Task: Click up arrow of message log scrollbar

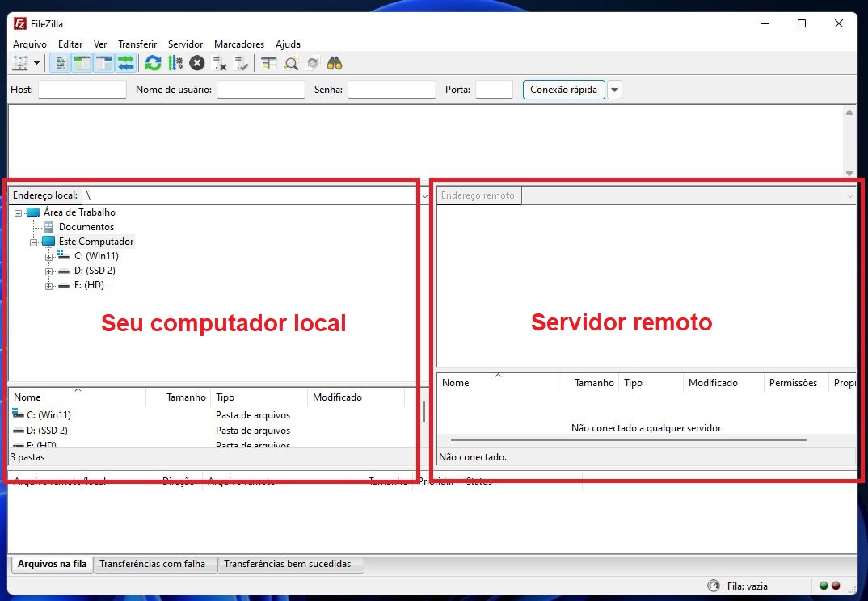Action: point(849,112)
